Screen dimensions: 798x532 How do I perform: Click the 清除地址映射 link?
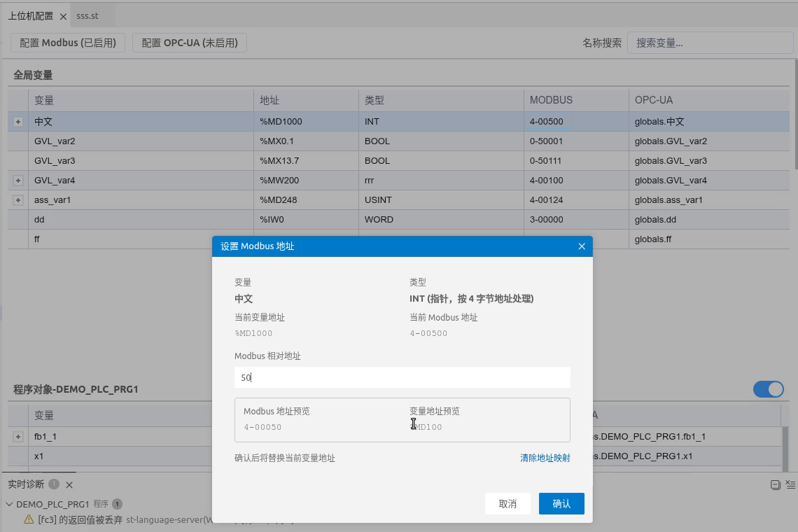tap(545, 458)
